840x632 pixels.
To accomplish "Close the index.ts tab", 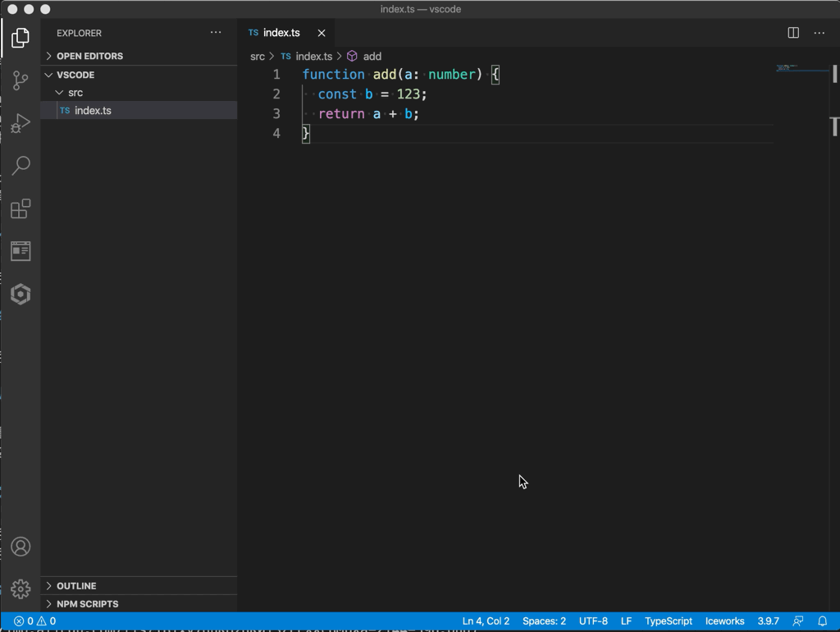I will (x=322, y=33).
